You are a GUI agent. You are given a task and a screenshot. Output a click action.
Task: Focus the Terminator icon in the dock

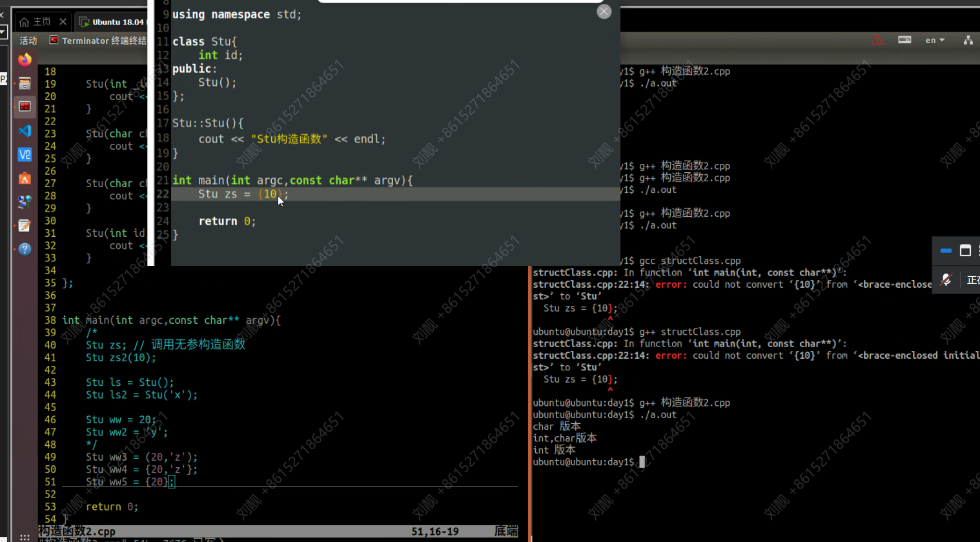point(25,106)
